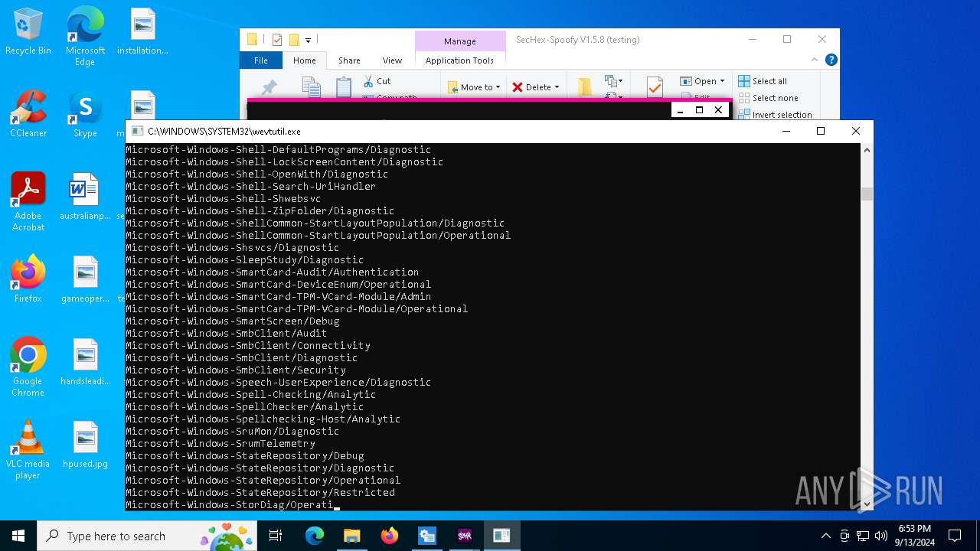980x551 pixels.
Task: Click the Properties checkmark icon in ribbon
Action: pos(655,87)
